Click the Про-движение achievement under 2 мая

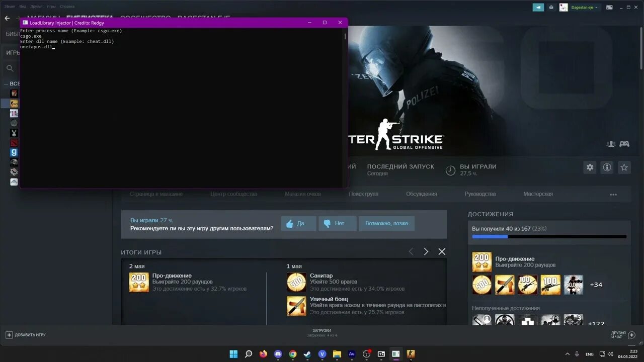[x=188, y=282]
